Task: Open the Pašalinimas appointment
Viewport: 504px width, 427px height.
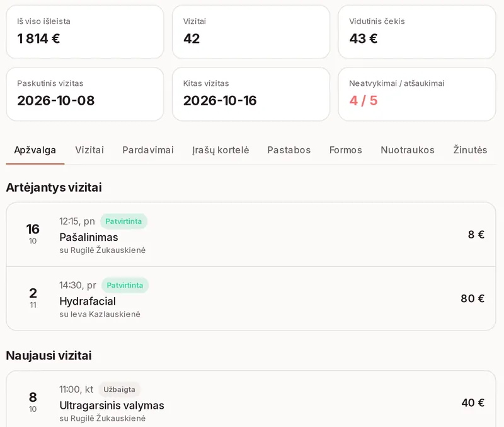Action: (251, 235)
